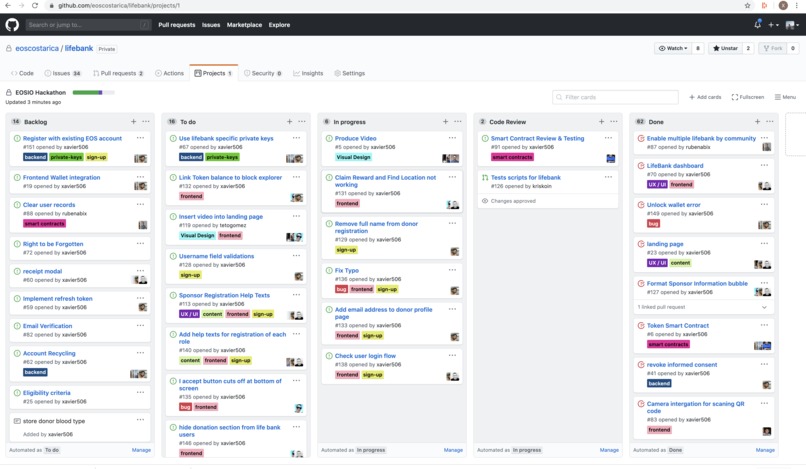The image size is (806, 469).
Task: Open the eoscostarica organization link
Action: point(36,48)
